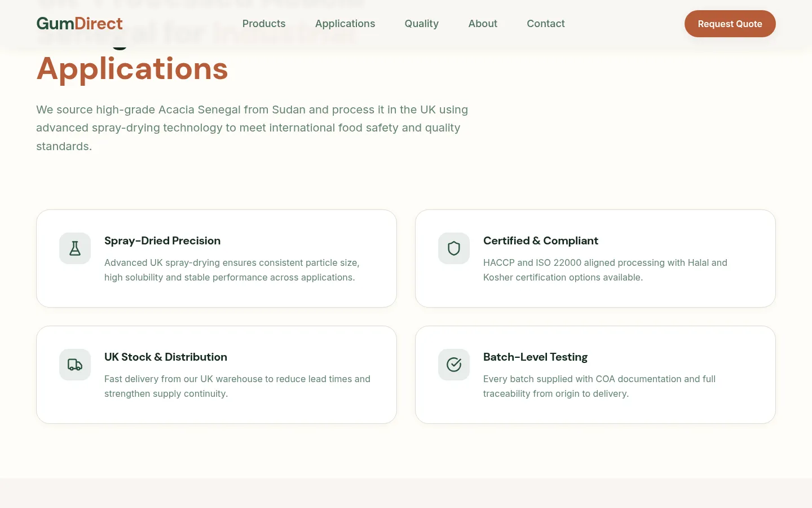The image size is (812, 508).
Task: Open the Products menu item
Action: 264,24
